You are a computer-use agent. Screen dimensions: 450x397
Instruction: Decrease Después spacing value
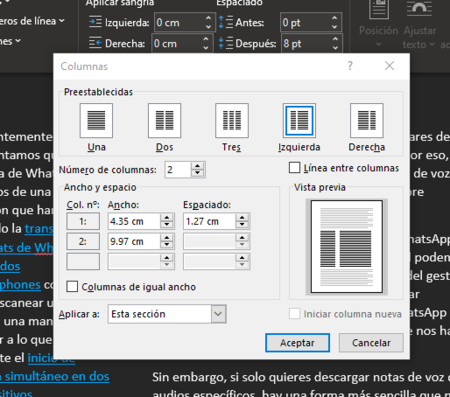(335, 48)
